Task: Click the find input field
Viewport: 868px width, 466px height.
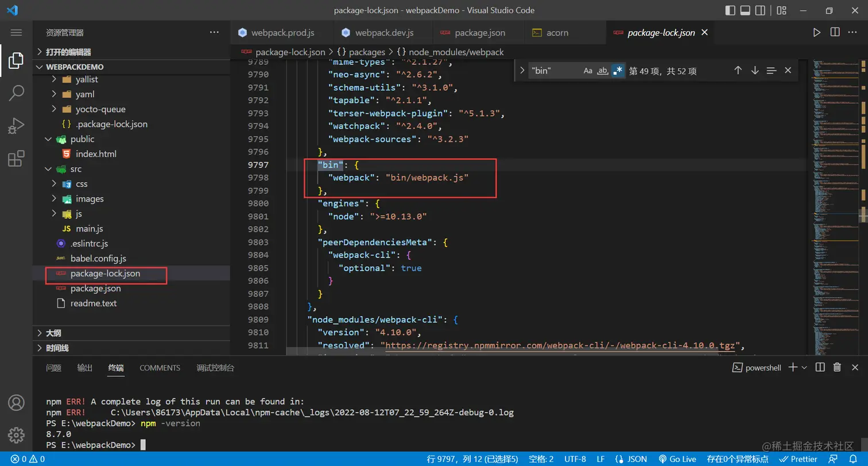Action: tap(554, 71)
